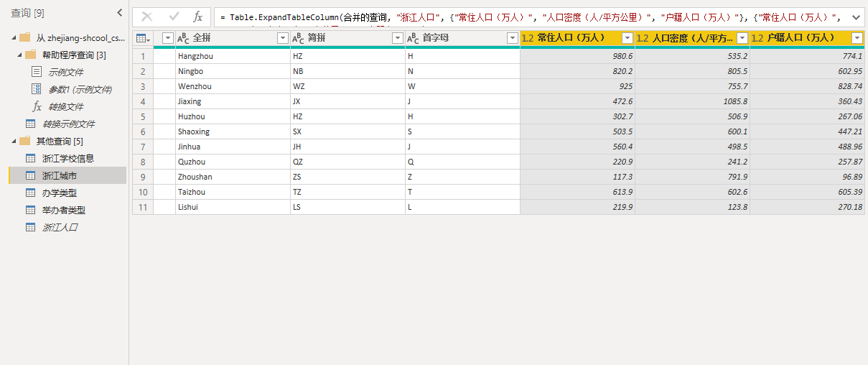Select the 举办者类型 query
This screenshot has width=868, height=365.
(x=64, y=210)
